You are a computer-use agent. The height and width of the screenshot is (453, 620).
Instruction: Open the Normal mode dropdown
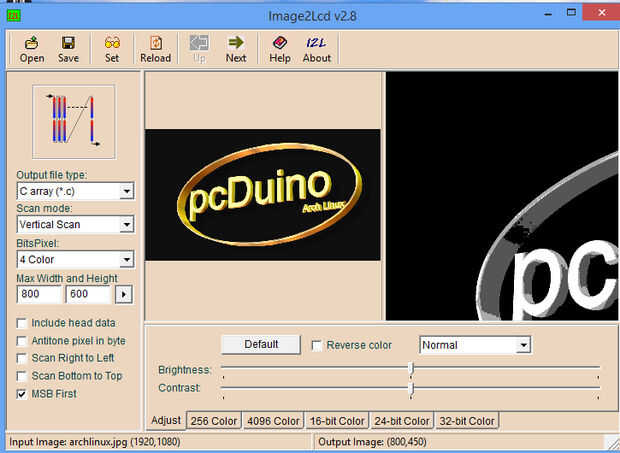(523, 345)
